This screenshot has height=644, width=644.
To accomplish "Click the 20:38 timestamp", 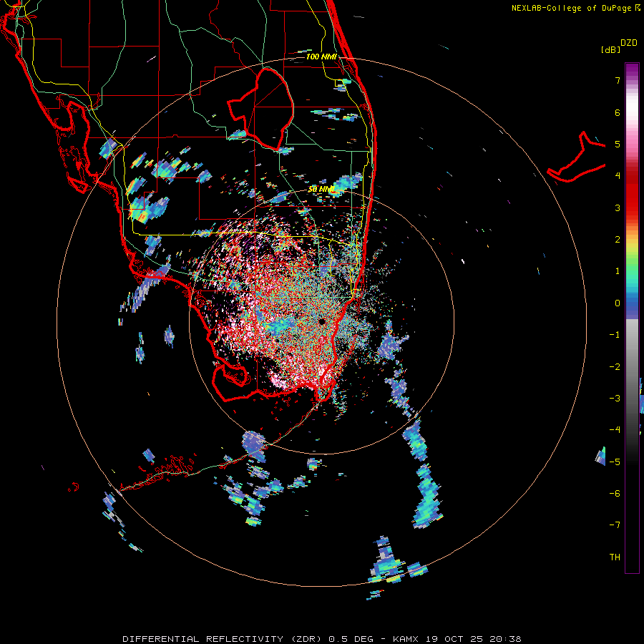I will point(505,639).
